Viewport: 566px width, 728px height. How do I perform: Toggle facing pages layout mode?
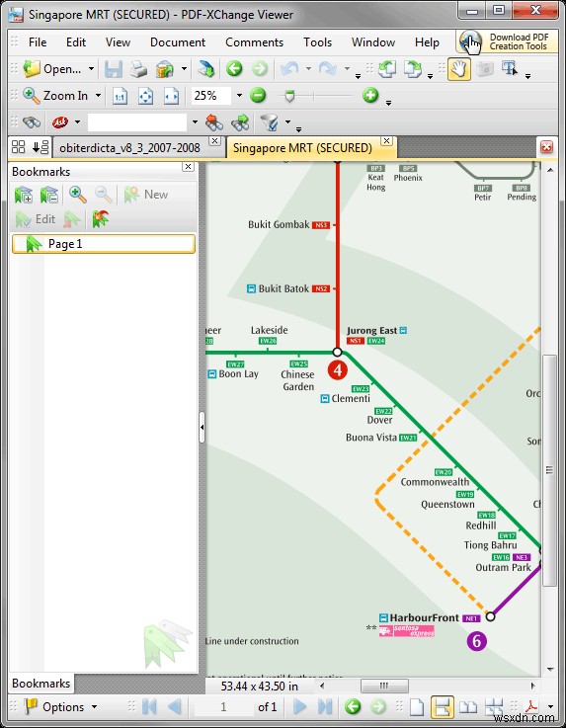(468, 706)
